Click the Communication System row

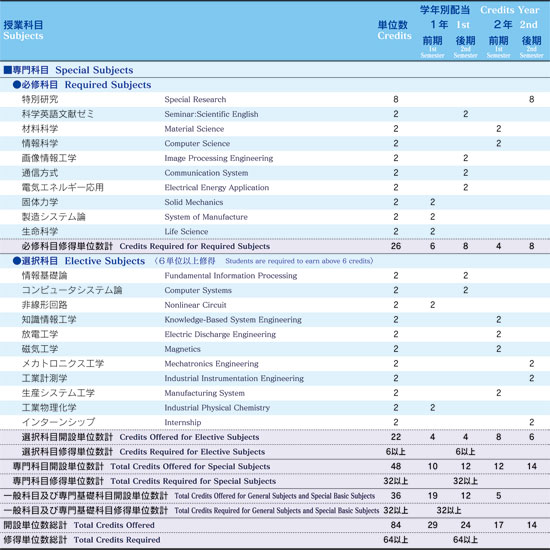click(275, 173)
